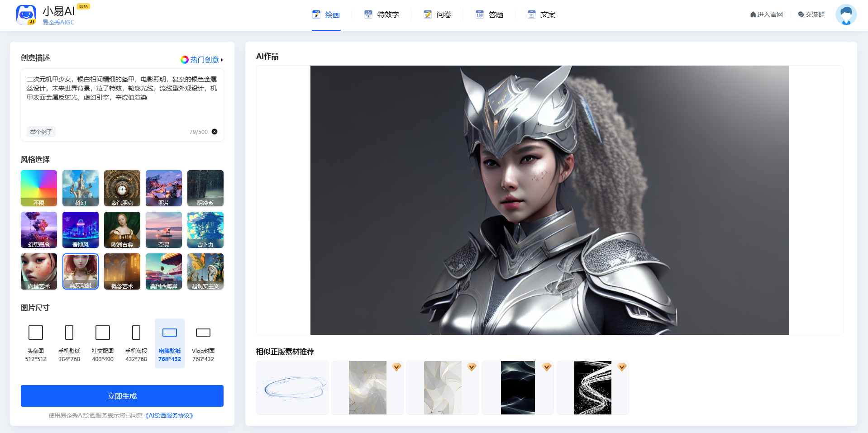Click VIP badge on sparkle ribbon material
This screenshot has height=433, width=868.
click(x=622, y=367)
